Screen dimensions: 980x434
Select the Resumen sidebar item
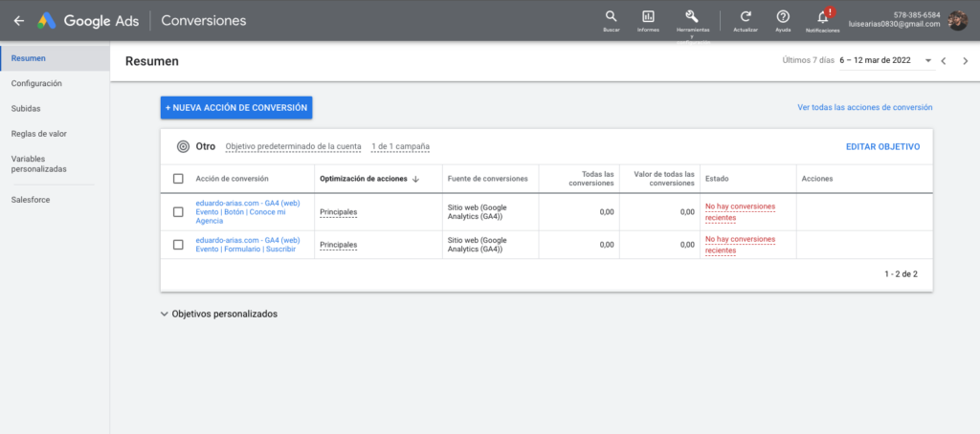pos(55,58)
